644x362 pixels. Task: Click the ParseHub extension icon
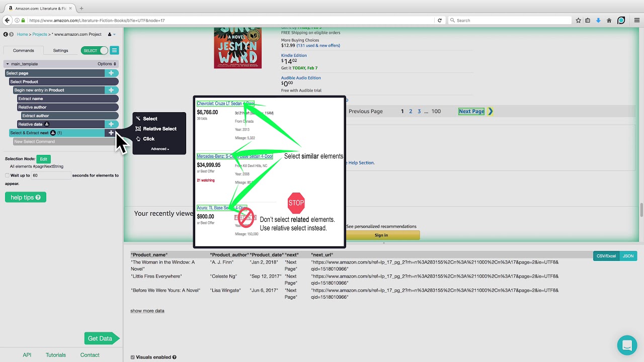(x=621, y=21)
